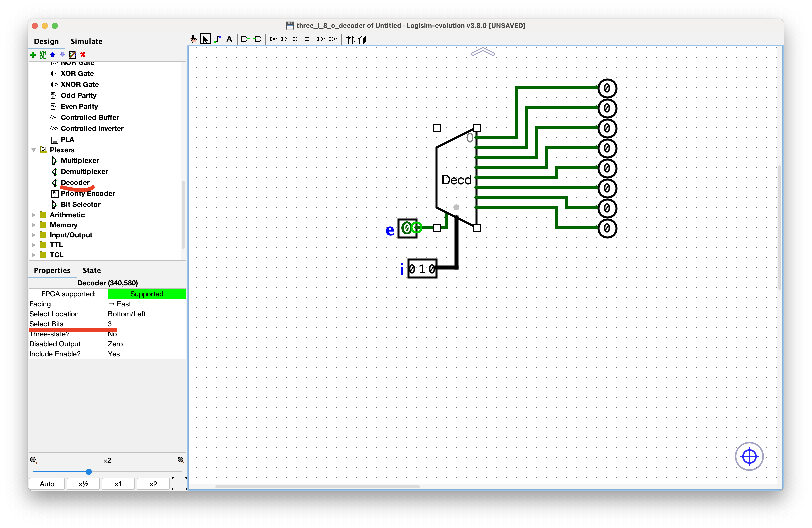Expand the TTL folder
Screen dimensions: 812x528
click(x=34, y=245)
